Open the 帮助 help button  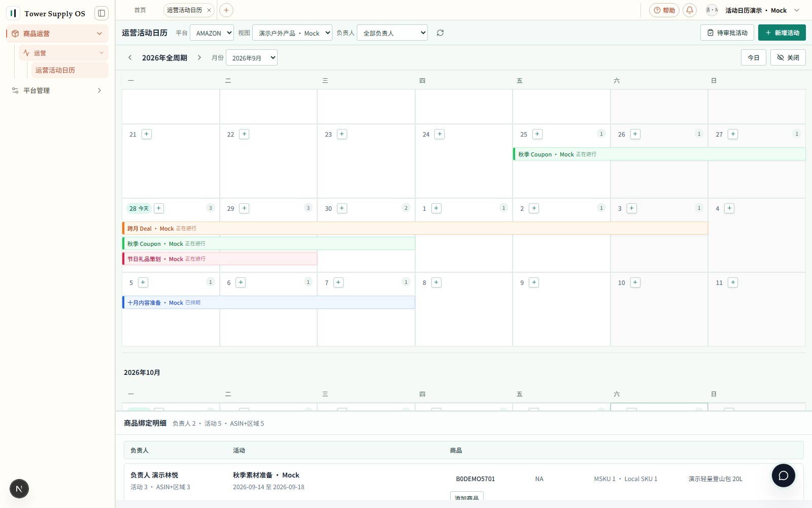click(664, 10)
